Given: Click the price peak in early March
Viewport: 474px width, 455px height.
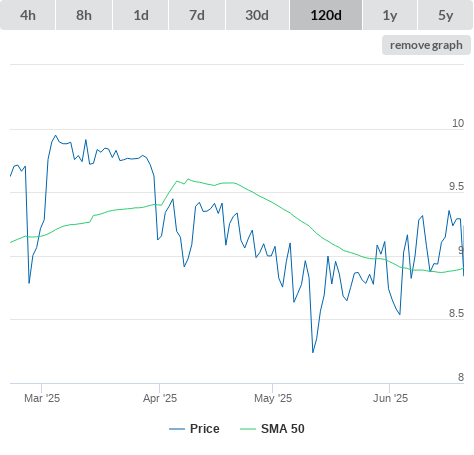Looking at the screenshot, I should [55, 135].
